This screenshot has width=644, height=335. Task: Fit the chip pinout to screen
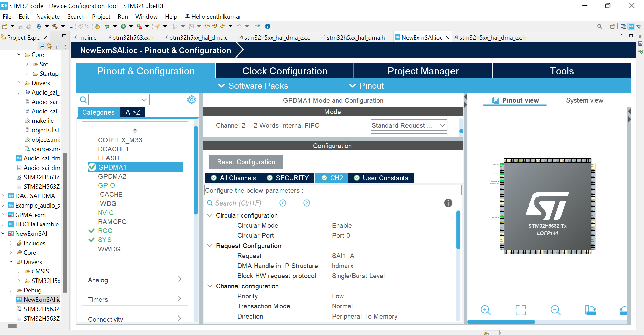click(x=520, y=310)
